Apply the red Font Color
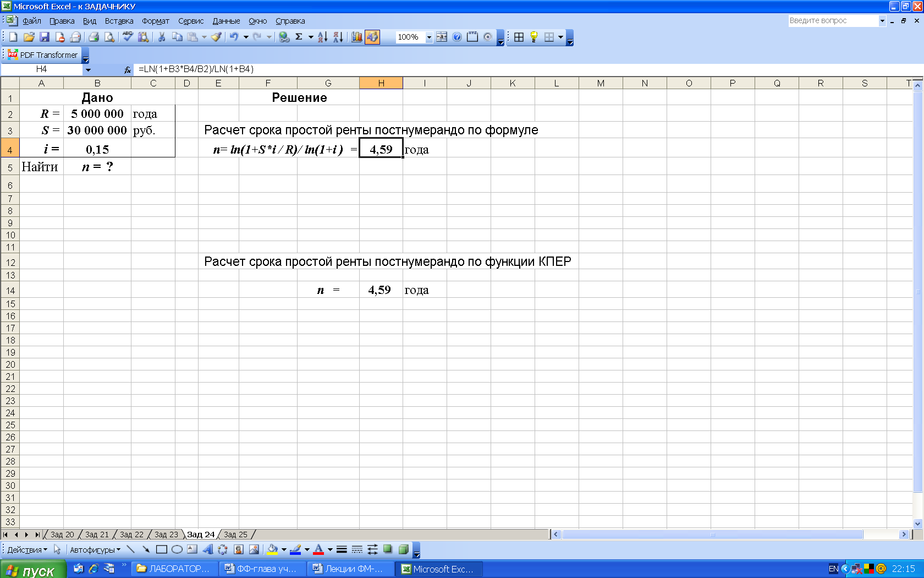The image size is (924, 578). (318, 549)
